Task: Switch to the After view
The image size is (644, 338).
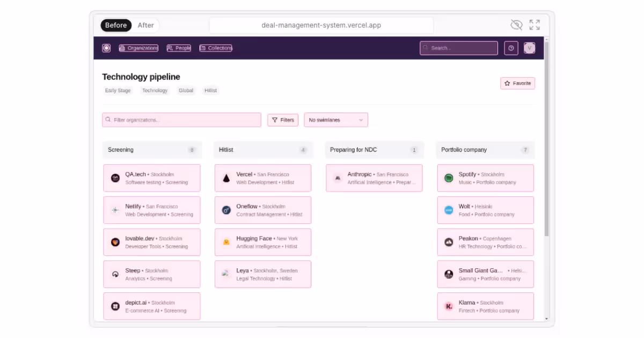Action: (x=145, y=25)
